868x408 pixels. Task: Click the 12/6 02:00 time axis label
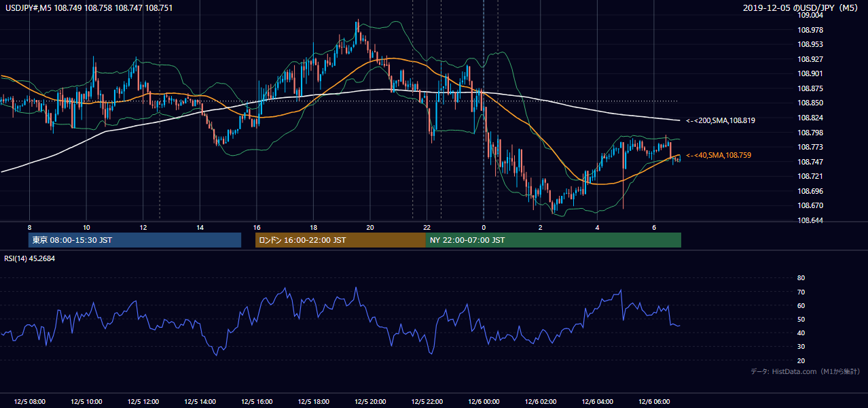click(x=540, y=402)
